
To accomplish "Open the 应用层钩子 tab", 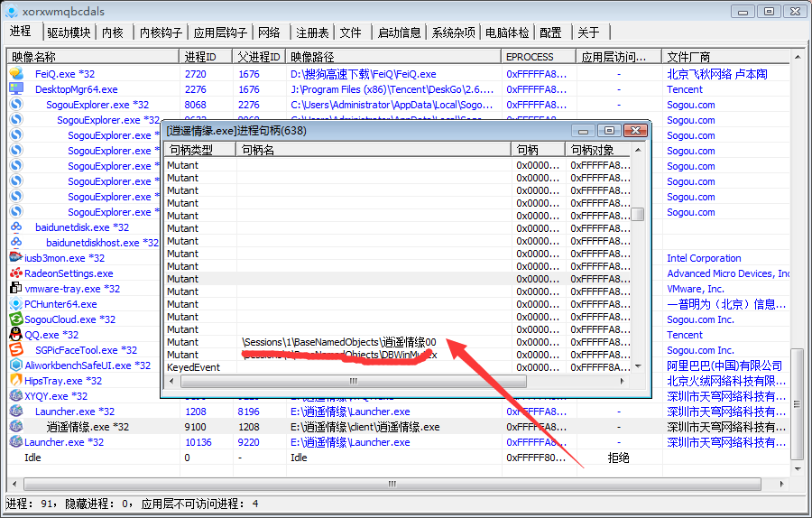I will click(x=220, y=32).
